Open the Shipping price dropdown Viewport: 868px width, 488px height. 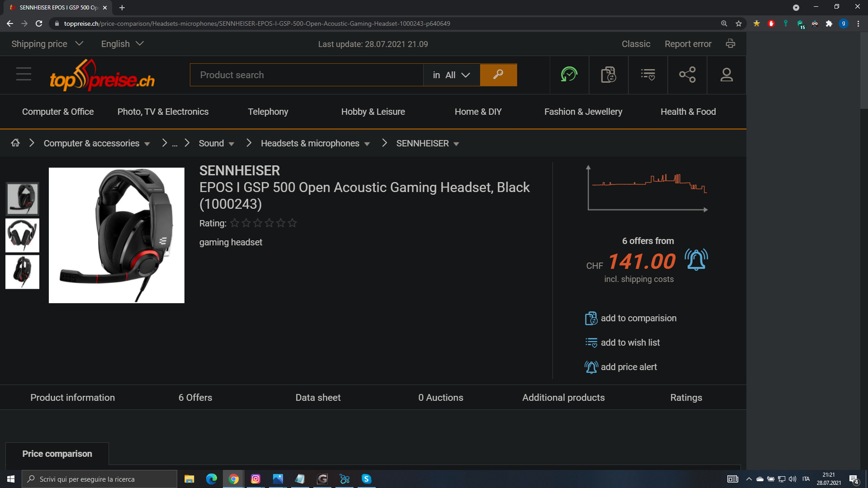pyautogui.click(x=47, y=44)
